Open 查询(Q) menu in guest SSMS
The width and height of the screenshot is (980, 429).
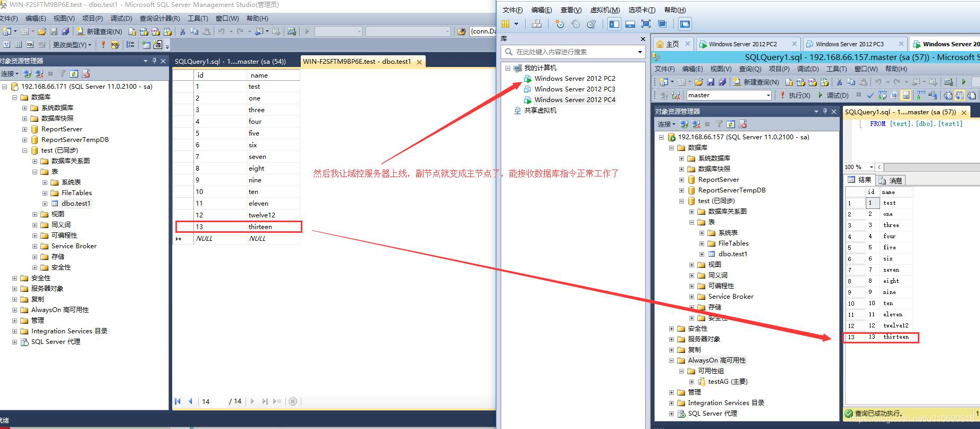click(x=750, y=69)
